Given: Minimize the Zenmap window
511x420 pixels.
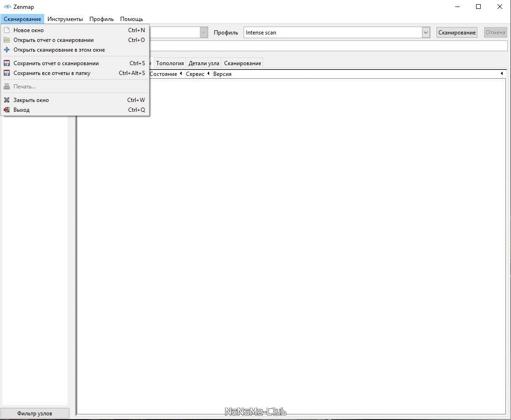Looking at the screenshot, I should coord(457,7).
